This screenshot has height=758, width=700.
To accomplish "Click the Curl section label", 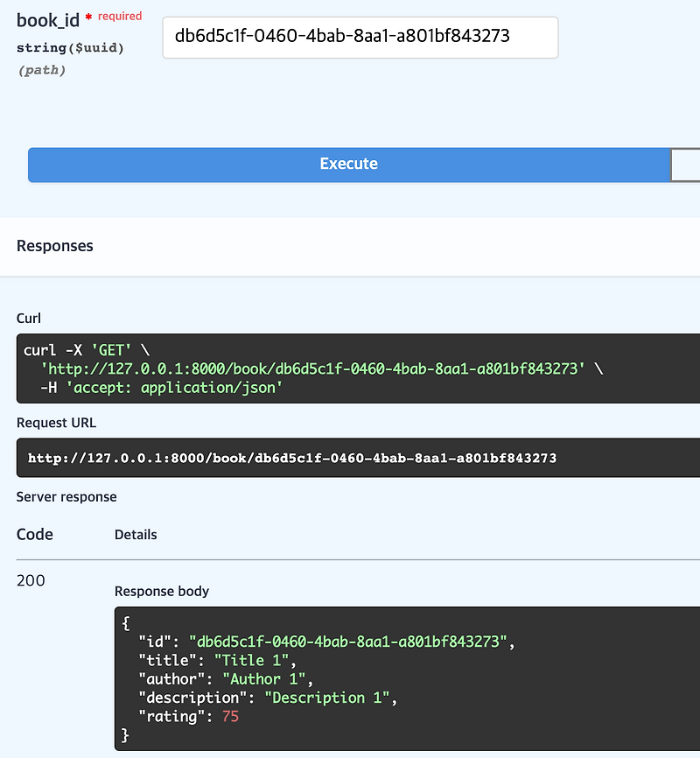I will pos(29,318).
